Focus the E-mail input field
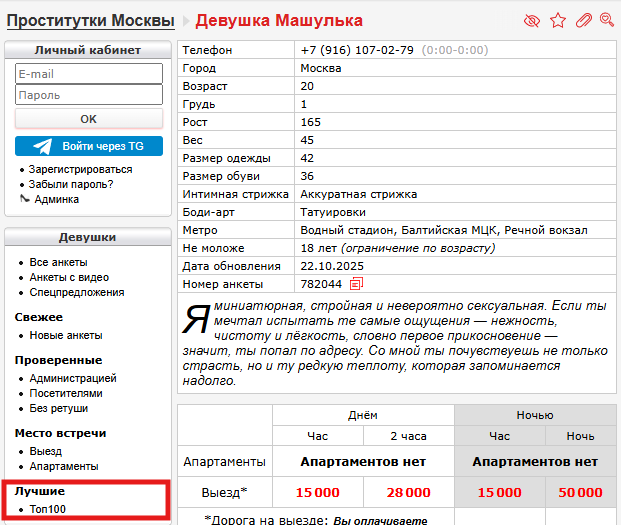The width and height of the screenshot is (621, 525). pos(89,74)
